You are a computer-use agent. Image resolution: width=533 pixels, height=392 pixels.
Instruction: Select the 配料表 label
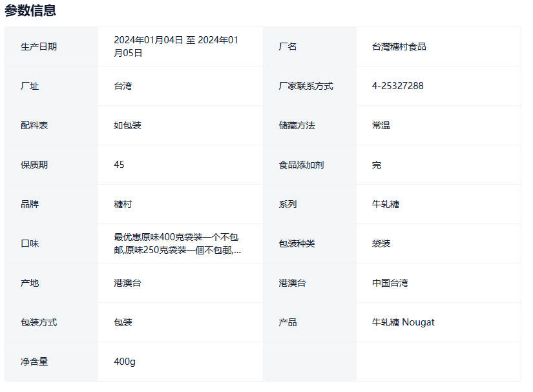pyautogui.click(x=34, y=125)
